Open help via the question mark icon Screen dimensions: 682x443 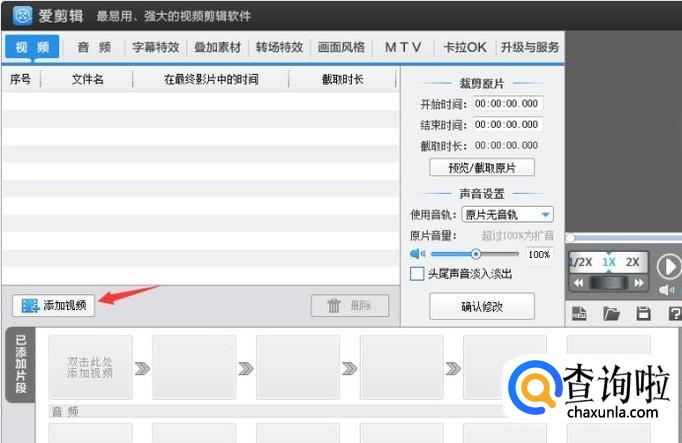pyautogui.click(x=675, y=313)
